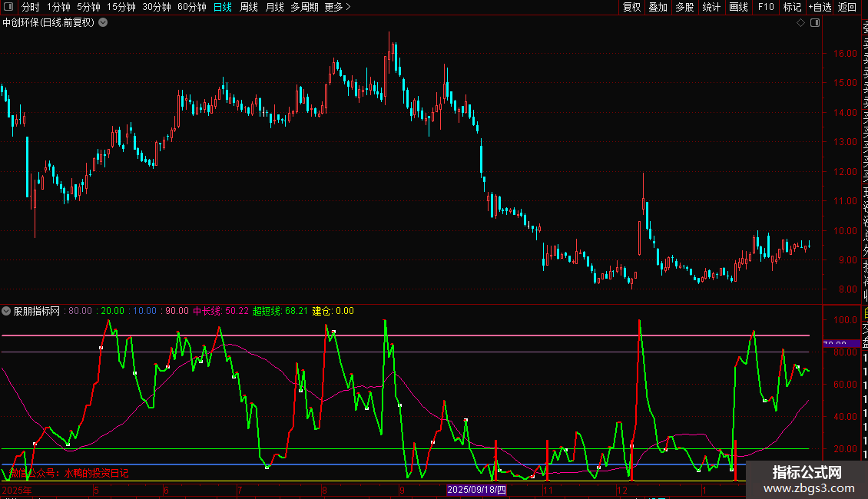The image size is (868, 499).
Task: Click the diamond icon above the chart
Action: click(x=800, y=23)
